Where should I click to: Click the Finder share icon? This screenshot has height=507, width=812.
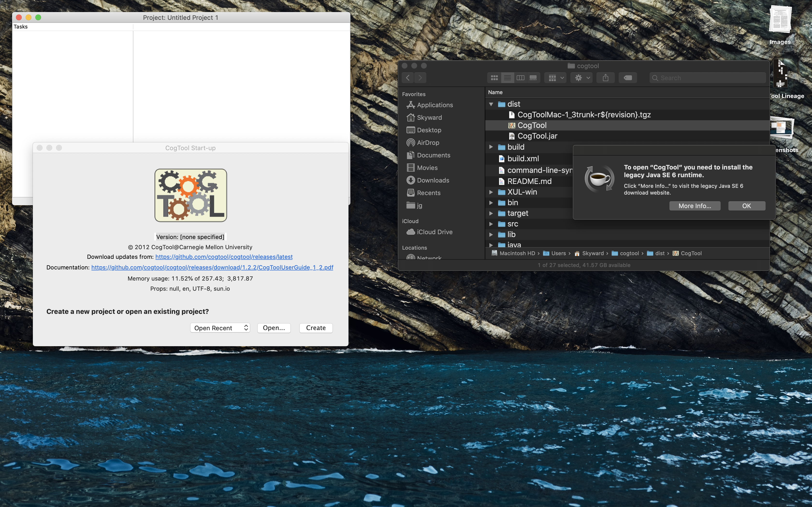click(605, 78)
